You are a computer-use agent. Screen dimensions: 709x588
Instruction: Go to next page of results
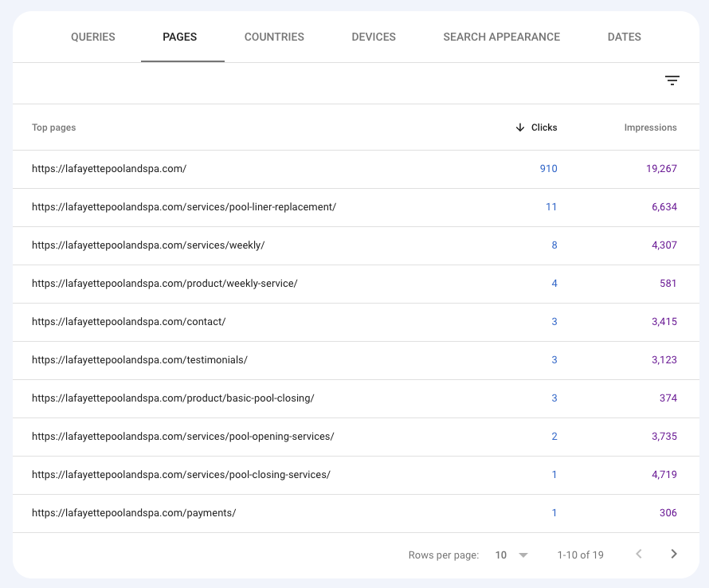674,554
